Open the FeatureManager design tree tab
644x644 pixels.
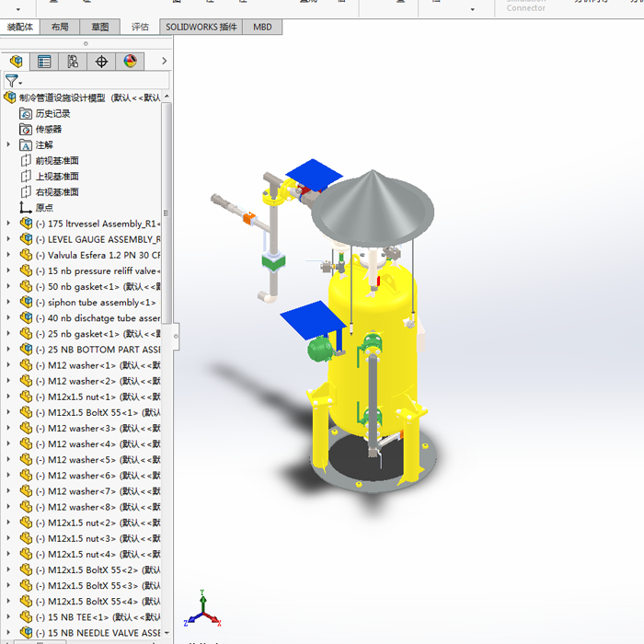16,62
